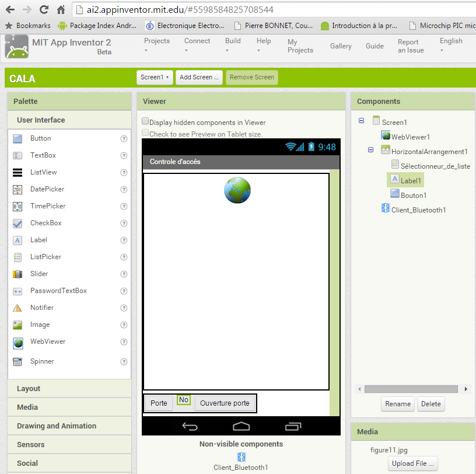Open help for ListPicker component
476x474 pixels.
[124, 257]
